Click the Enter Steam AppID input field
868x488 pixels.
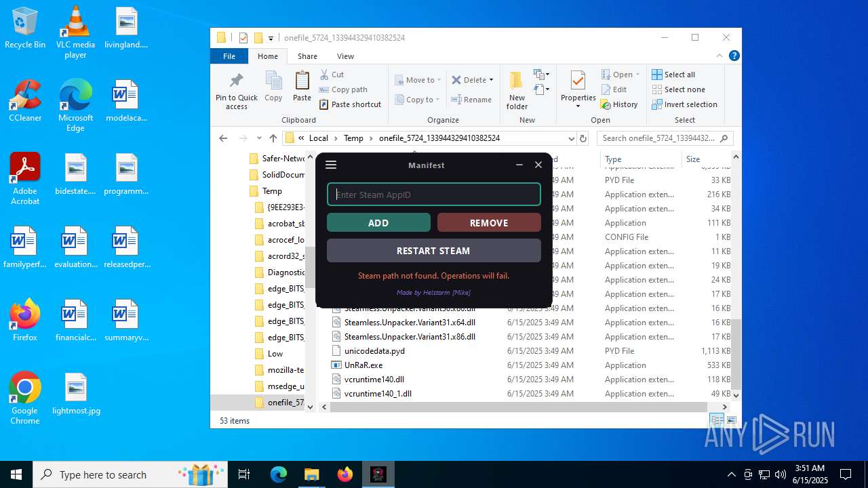point(434,195)
